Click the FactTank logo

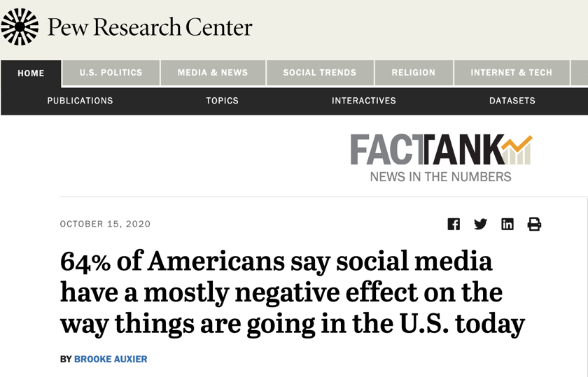pyautogui.click(x=441, y=158)
